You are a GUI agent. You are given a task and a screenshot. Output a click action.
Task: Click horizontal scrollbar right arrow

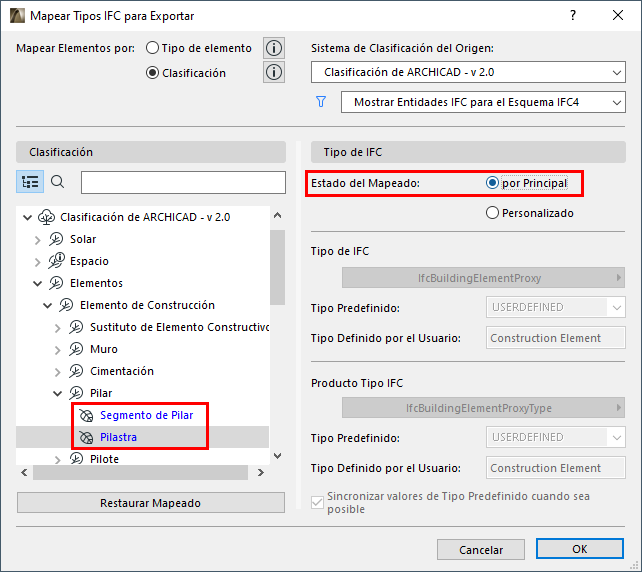(x=261, y=473)
